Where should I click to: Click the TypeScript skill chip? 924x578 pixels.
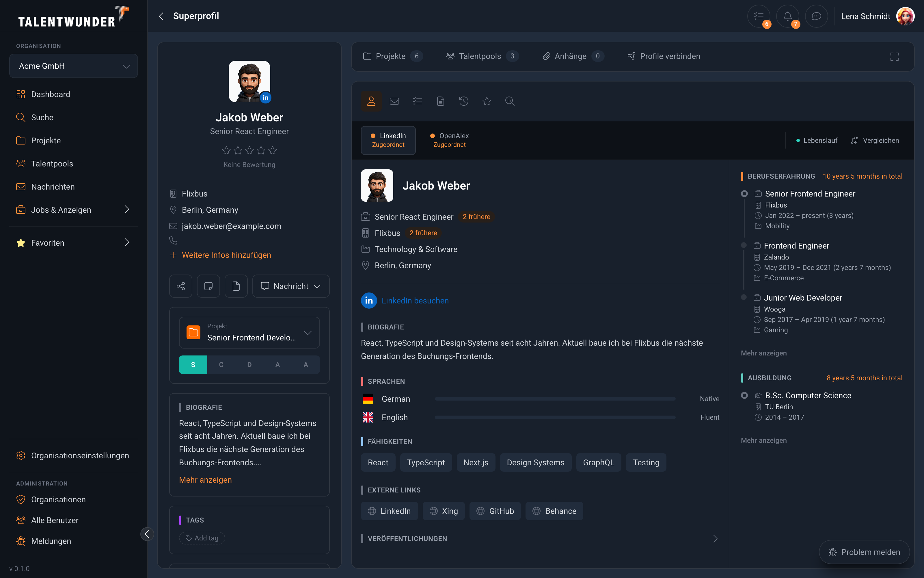click(426, 463)
